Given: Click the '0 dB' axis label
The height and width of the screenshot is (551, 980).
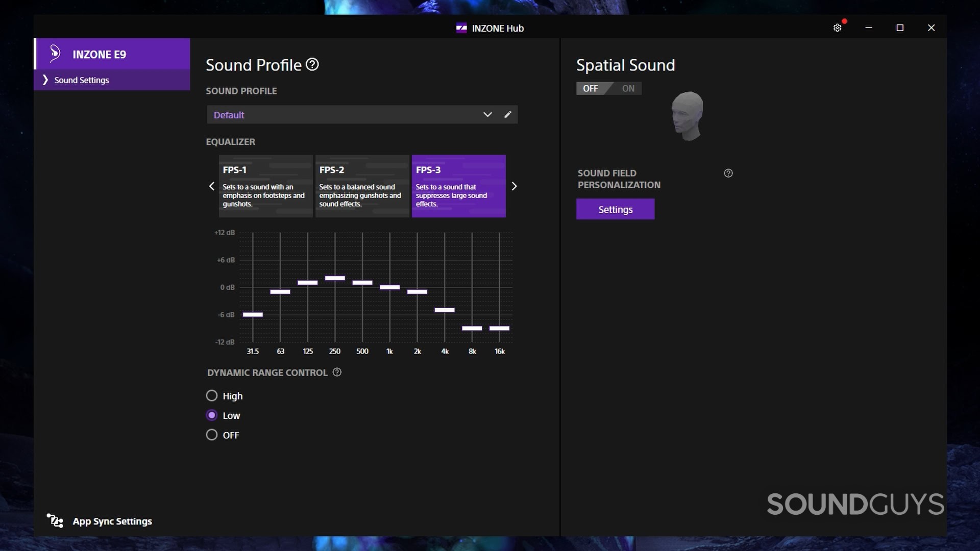Looking at the screenshot, I should click(x=228, y=288).
